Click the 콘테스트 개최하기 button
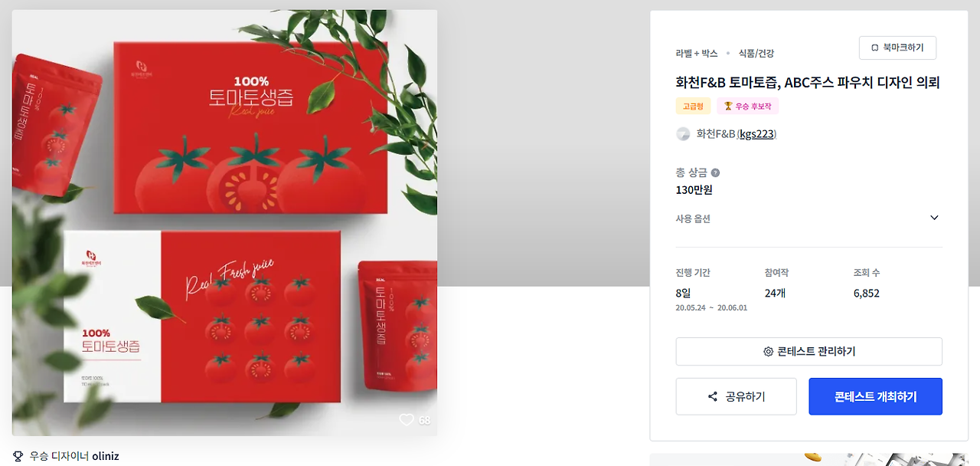 pyautogui.click(x=875, y=396)
